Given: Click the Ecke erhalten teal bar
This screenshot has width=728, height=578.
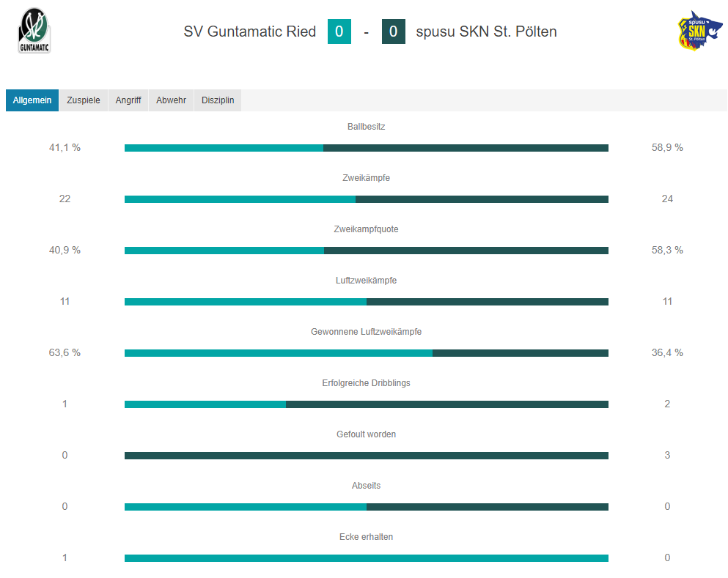Looking at the screenshot, I should click(367, 558).
